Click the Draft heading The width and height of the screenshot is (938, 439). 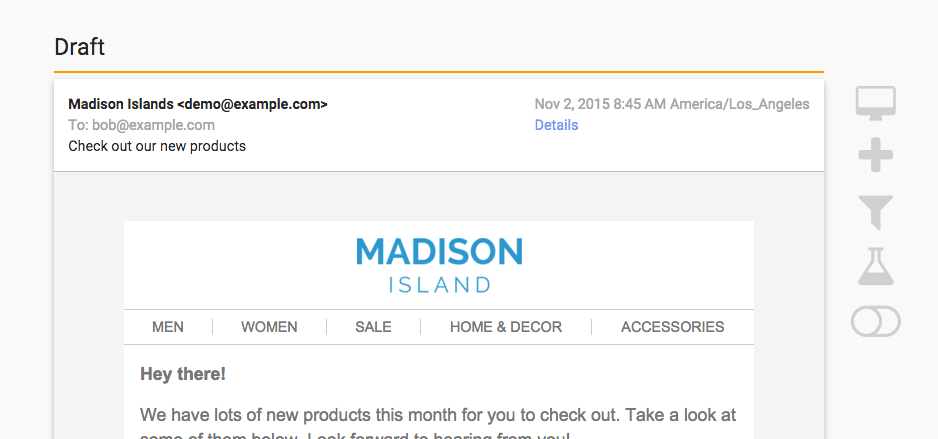pyautogui.click(x=80, y=47)
